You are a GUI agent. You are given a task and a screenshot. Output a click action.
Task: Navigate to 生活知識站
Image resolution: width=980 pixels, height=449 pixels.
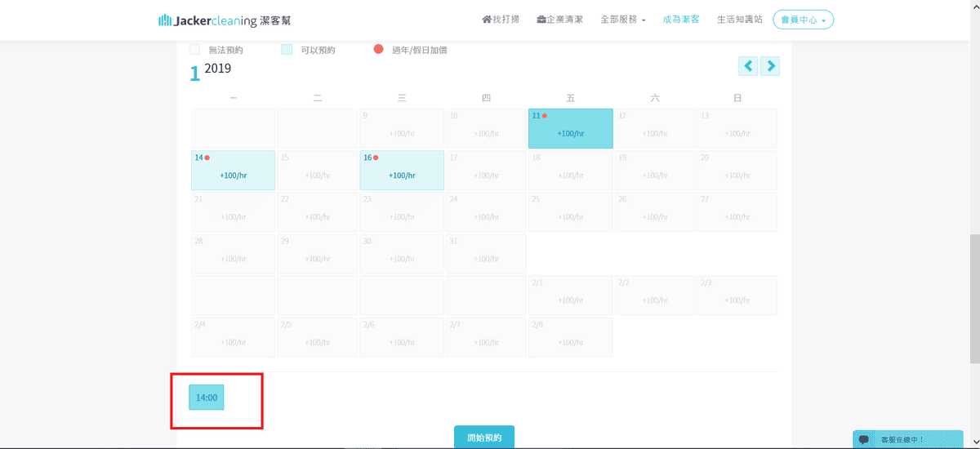[x=739, y=20]
